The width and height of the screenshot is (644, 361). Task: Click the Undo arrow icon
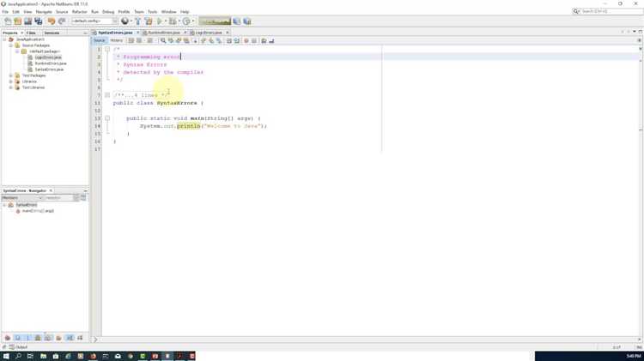pyautogui.click(x=52, y=21)
